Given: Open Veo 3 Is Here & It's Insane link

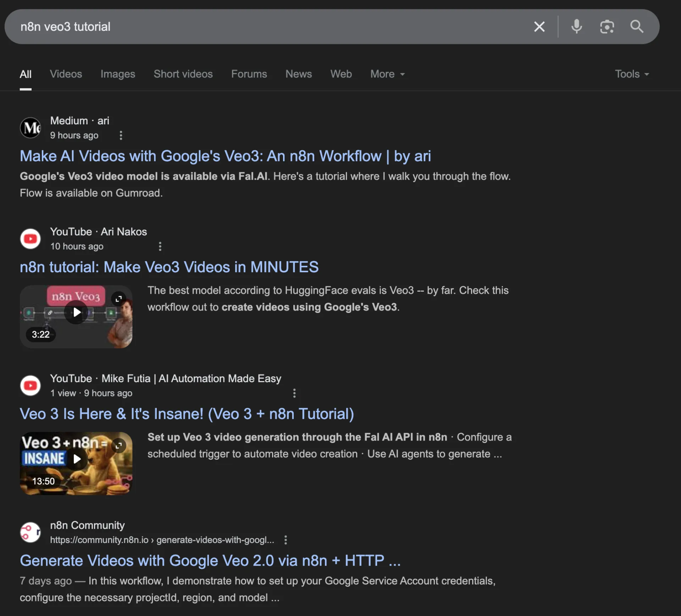Looking at the screenshot, I should 187,414.
